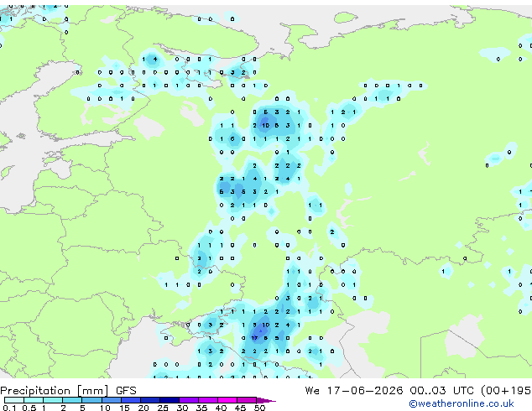Click the 2–5 mm legend color box
Image resolution: width=532 pixels, height=411 pixels.
click(x=72, y=400)
